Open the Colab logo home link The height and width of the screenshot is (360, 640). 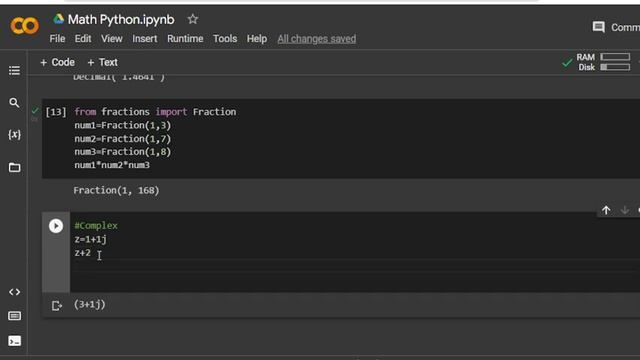[24, 27]
